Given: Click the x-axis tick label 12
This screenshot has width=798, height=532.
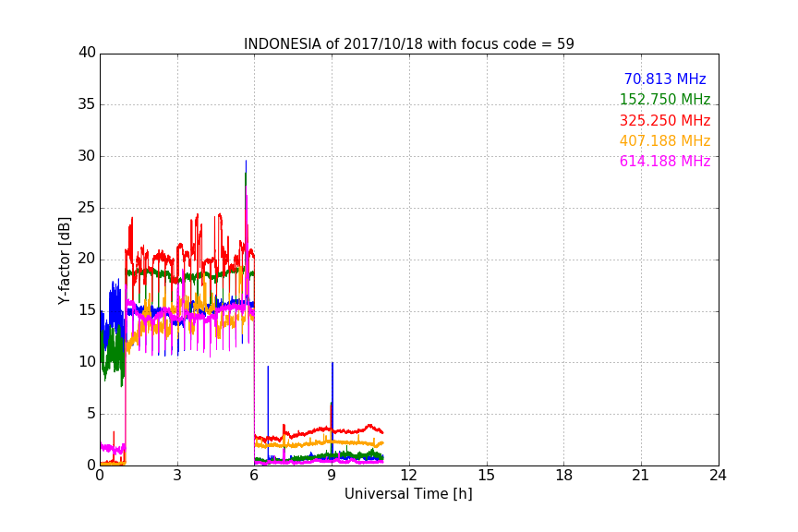Looking at the screenshot, I should pyautogui.click(x=409, y=476).
